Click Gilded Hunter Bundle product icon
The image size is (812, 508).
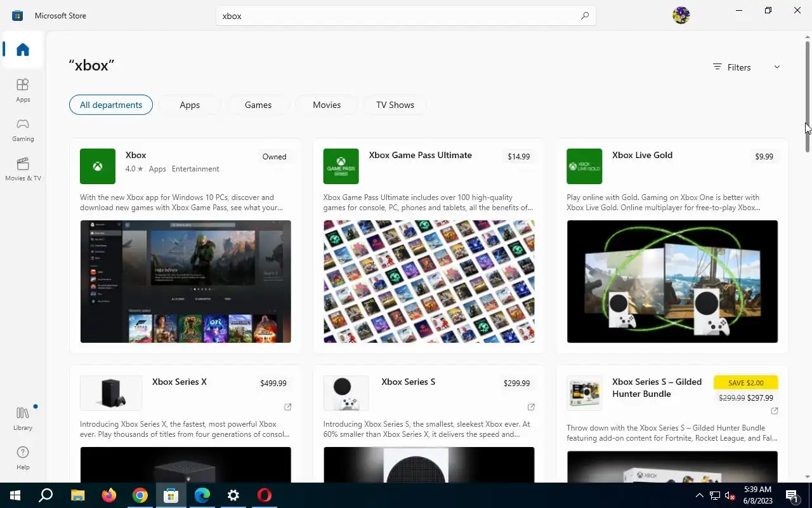tap(584, 393)
